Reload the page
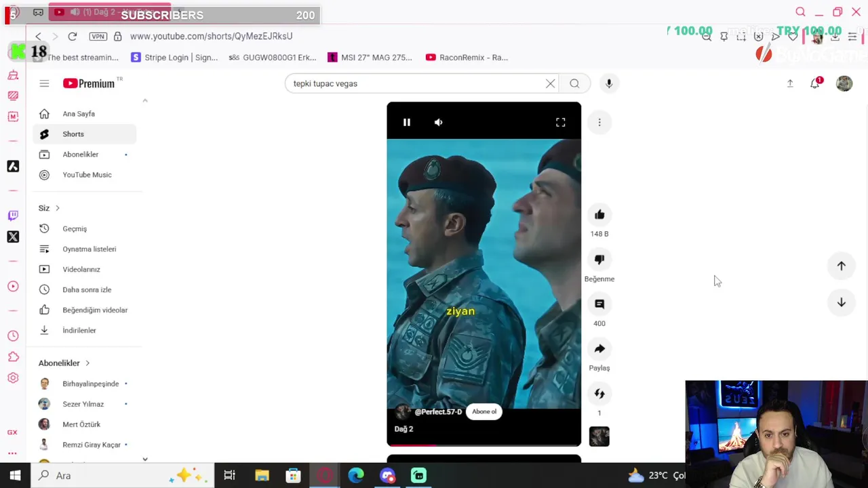 [73, 36]
